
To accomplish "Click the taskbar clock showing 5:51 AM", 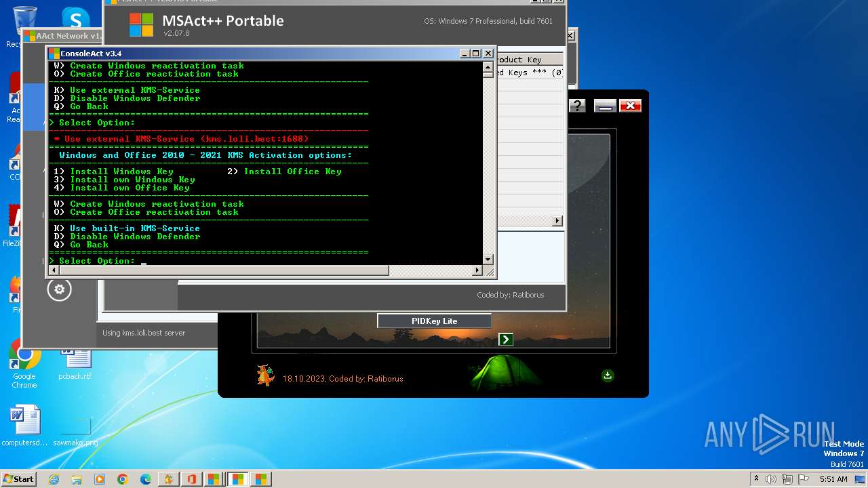I will 833,479.
